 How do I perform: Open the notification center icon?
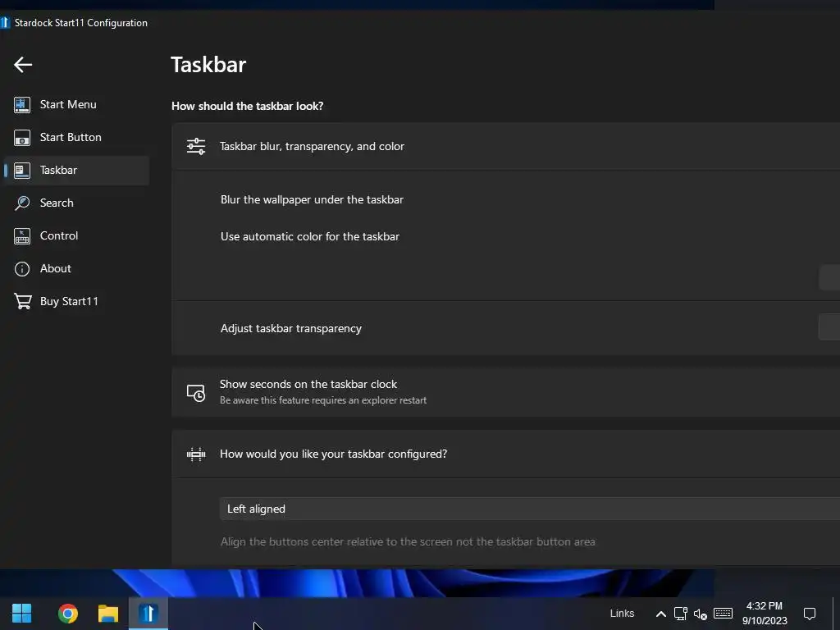[810, 614]
